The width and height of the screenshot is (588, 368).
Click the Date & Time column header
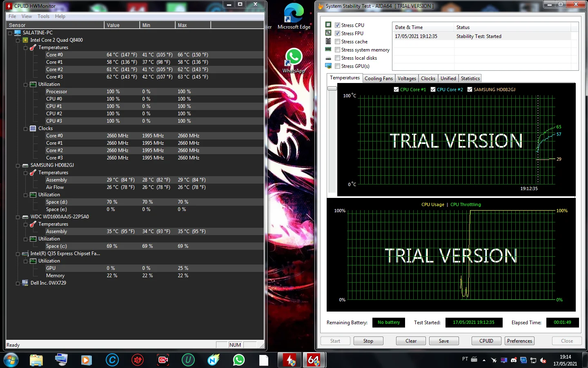point(423,27)
